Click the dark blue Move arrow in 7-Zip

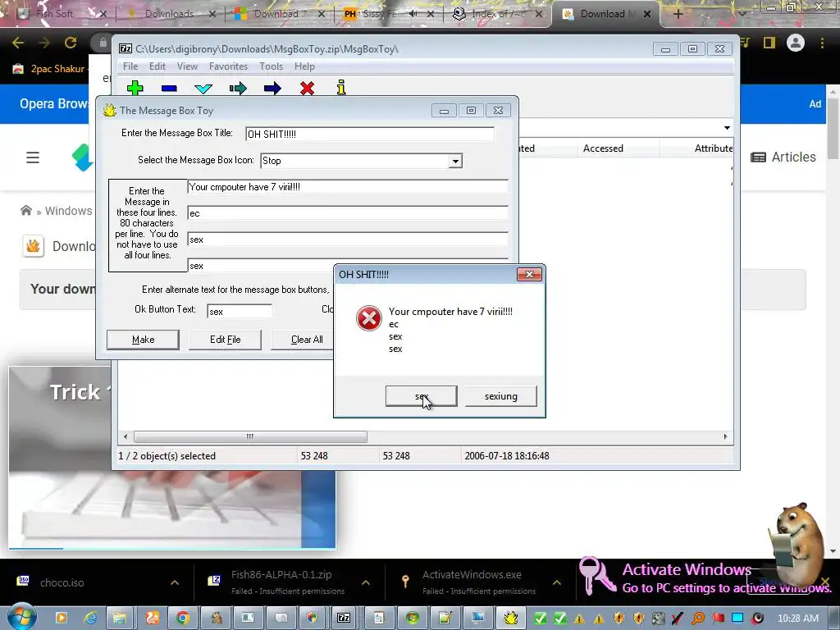coord(272,89)
